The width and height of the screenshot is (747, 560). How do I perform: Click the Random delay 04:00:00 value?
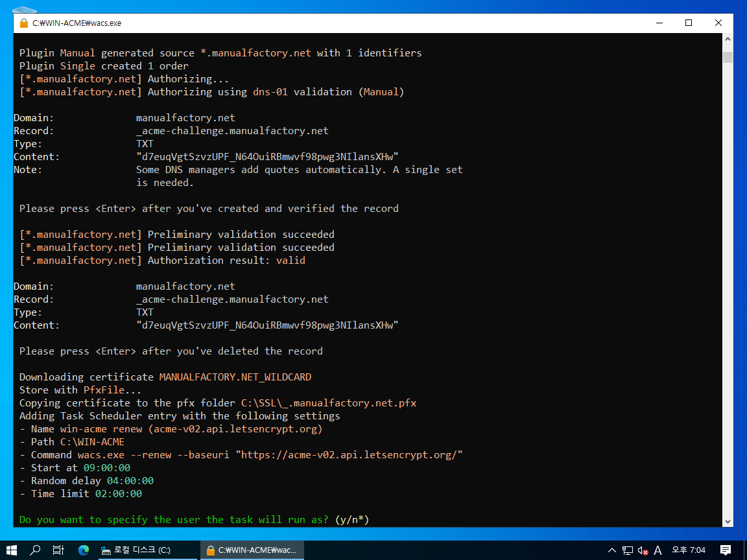pyautogui.click(x=130, y=481)
